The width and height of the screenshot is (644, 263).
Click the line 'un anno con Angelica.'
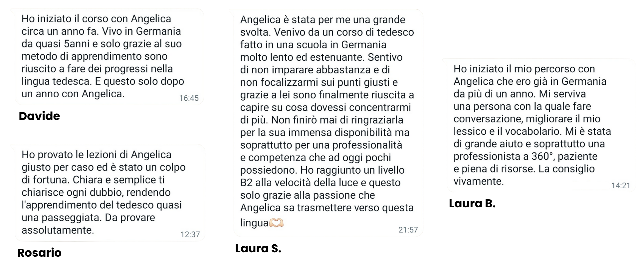[x=73, y=94]
